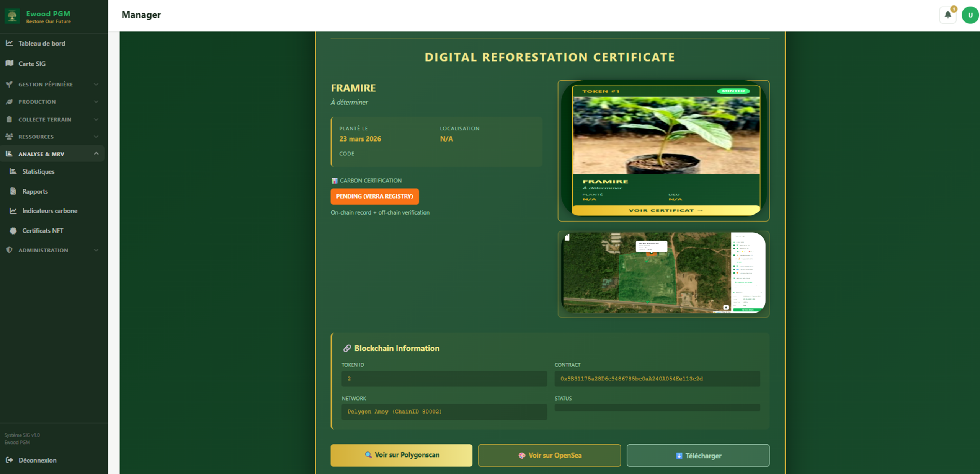Click the Collecte Terrain clipboard icon
Screen dimensions: 980x474
(10, 119)
